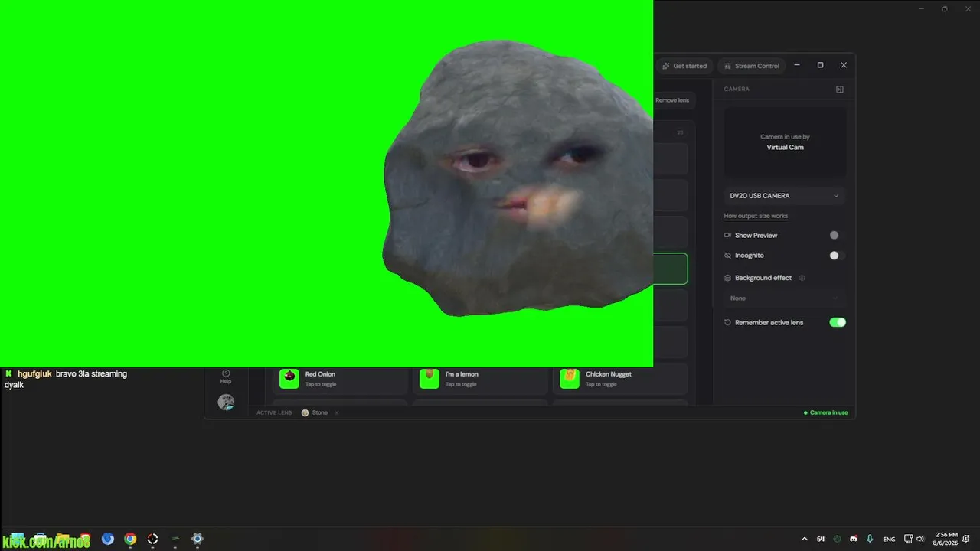Open Chrome from the taskbar
The height and width of the screenshot is (551, 980).
(x=130, y=539)
